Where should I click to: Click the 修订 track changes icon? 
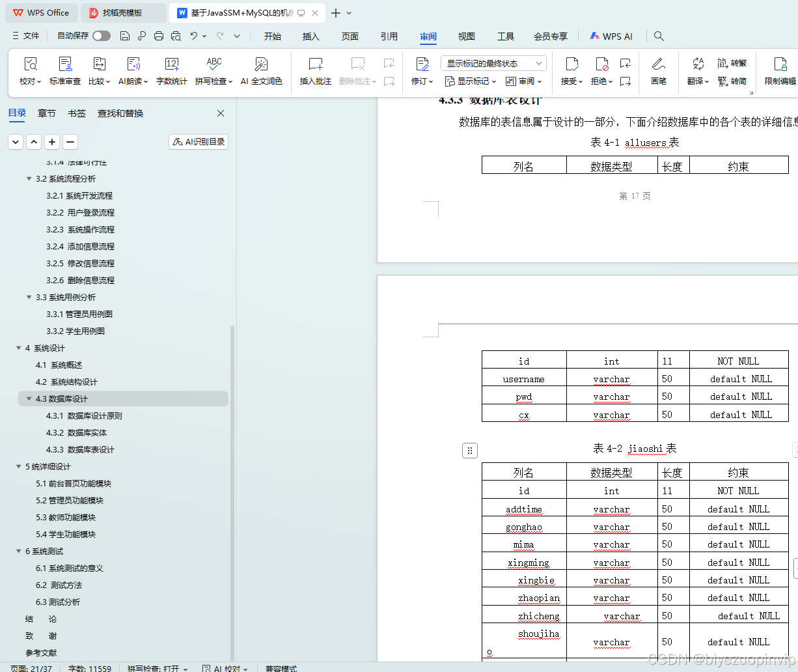click(422, 64)
